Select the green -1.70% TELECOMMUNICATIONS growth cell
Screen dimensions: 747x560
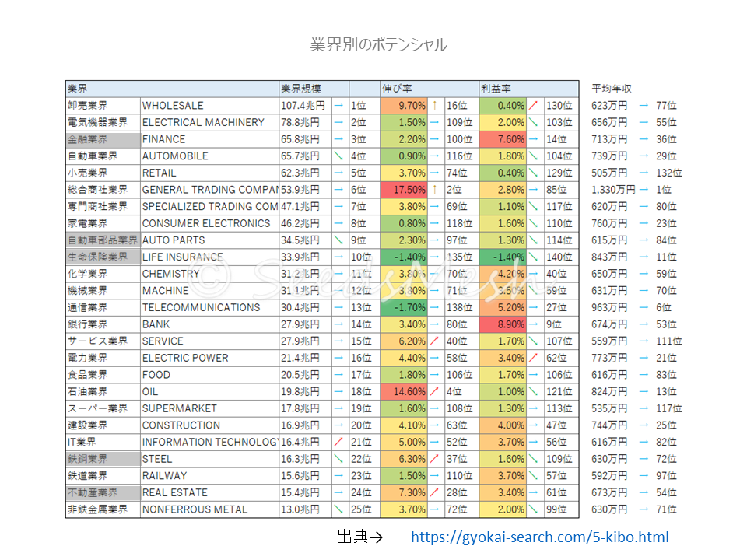404,307
